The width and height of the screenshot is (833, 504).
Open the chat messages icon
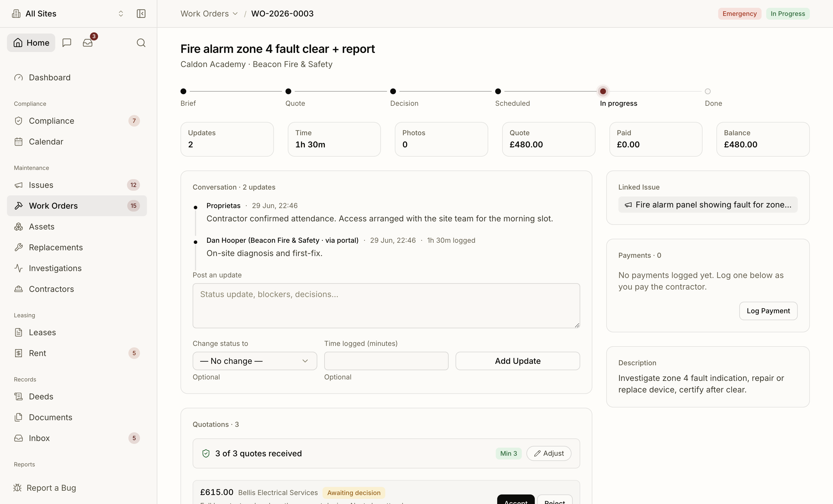[x=67, y=42]
